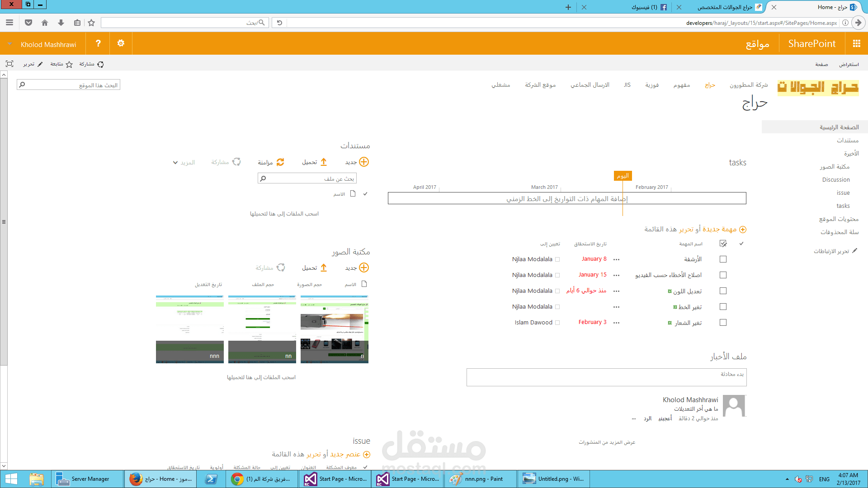The width and height of the screenshot is (868, 488).
Task: Check the checkbox for the تغير الخط task
Action: coord(723,307)
